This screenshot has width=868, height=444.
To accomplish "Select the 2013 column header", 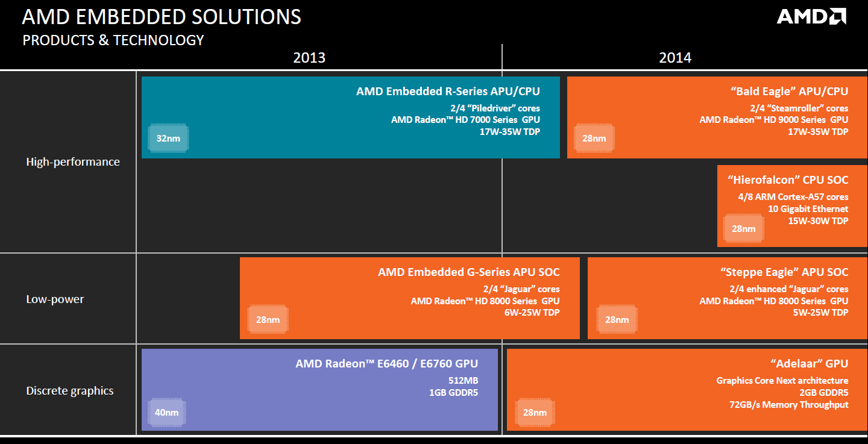I will [309, 58].
